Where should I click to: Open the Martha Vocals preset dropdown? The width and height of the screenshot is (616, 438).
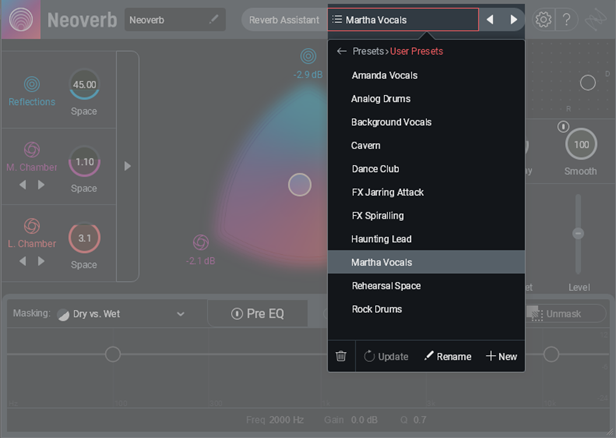[403, 19]
